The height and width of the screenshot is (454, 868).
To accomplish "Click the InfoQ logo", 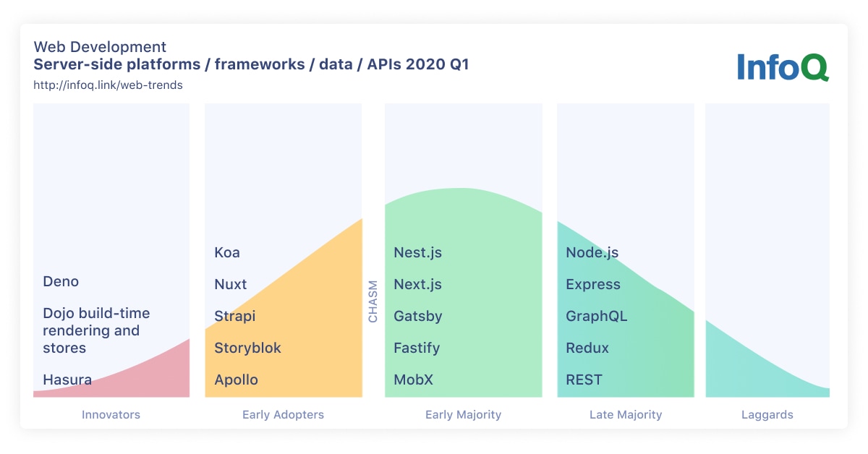I will click(x=782, y=67).
